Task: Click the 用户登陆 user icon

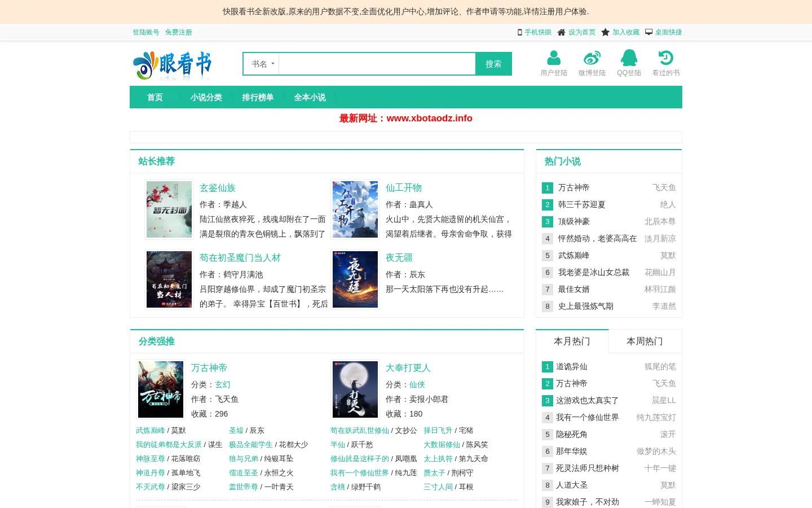Action: [x=554, y=58]
